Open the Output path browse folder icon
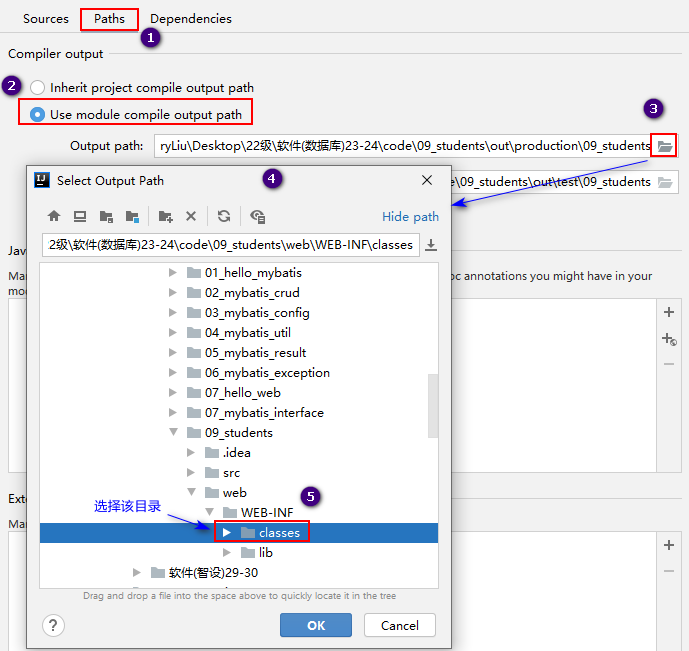Screen dimensions: 689x651 click(665, 146)
